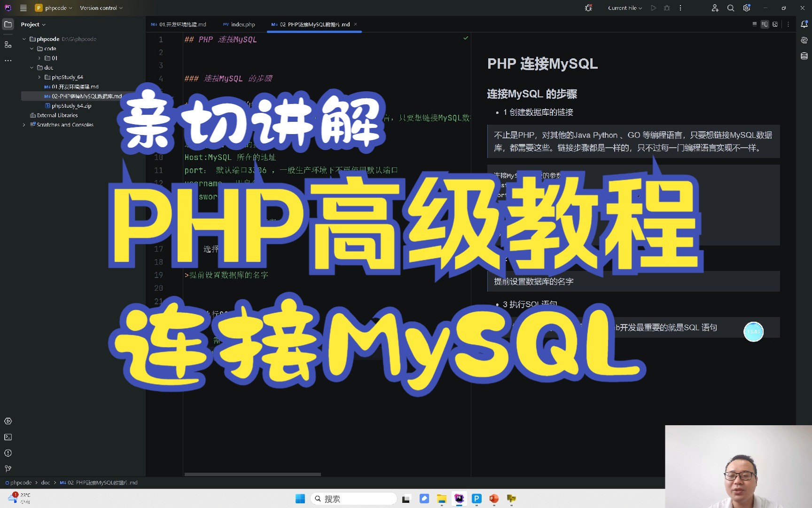This screenshot has height=508, width=812.
Task: Click the editor horizontal scrollbar
Action: 253,474
